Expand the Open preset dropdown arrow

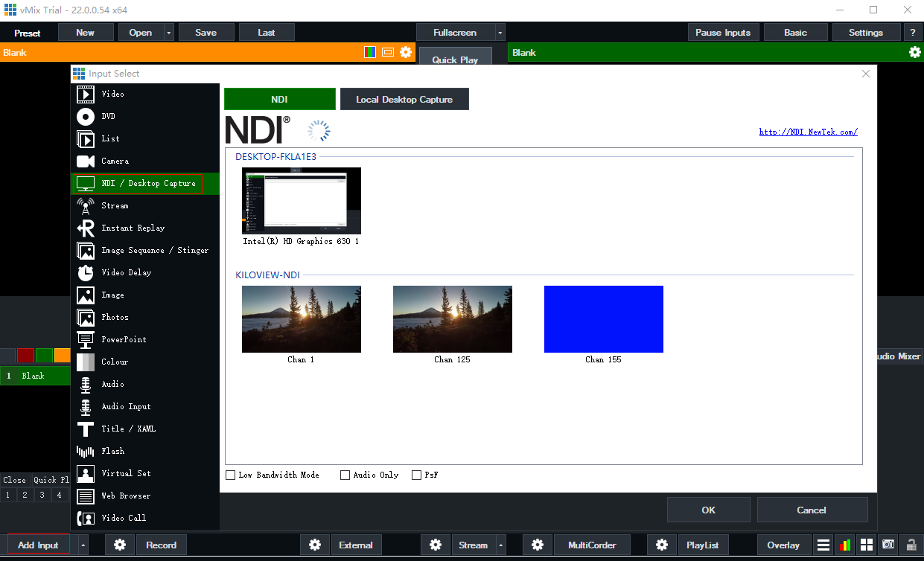tap(169, 33)
